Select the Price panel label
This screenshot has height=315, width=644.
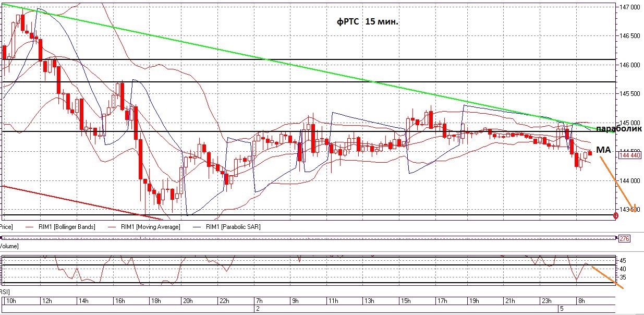(x=6, y=227)
